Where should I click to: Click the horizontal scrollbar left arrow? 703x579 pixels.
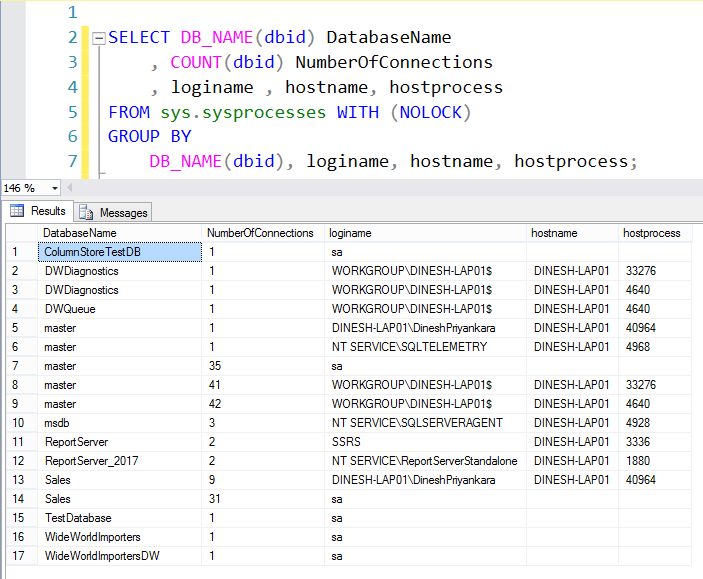pos(69,188)
